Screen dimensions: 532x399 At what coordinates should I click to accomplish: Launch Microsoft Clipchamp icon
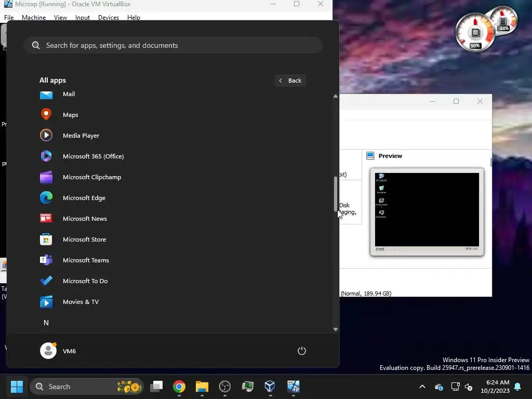(46, 177)
